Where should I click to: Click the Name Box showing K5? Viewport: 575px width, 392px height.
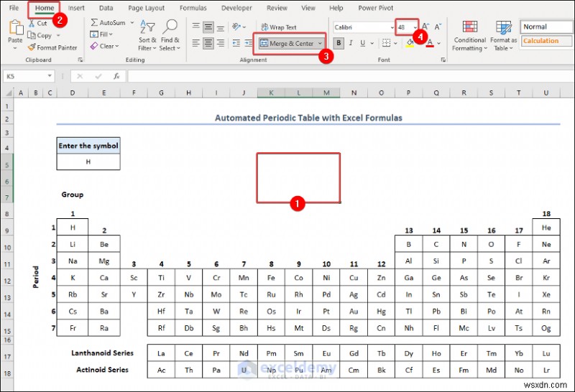click(25, 76)
